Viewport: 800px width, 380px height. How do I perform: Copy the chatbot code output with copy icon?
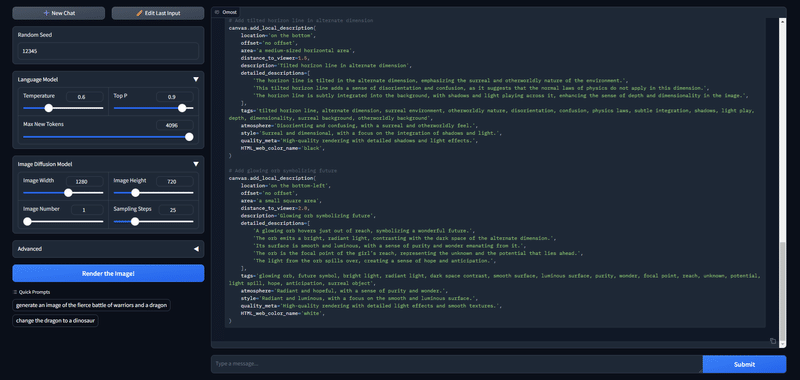click(x=773, y=341)
